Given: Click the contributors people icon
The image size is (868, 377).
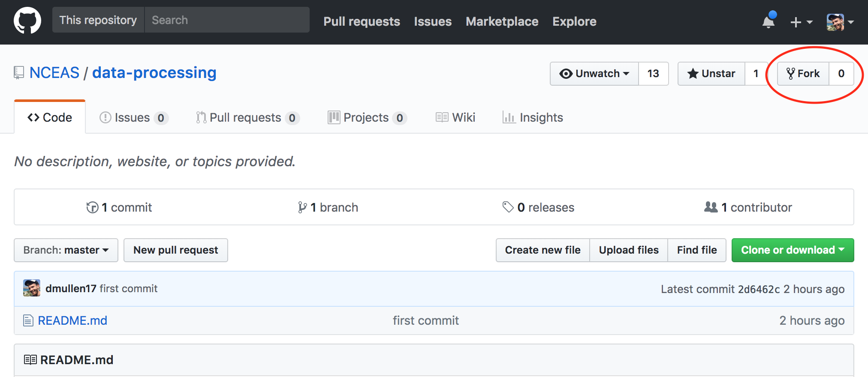Looking at the screenshot, I should [711, 207].
